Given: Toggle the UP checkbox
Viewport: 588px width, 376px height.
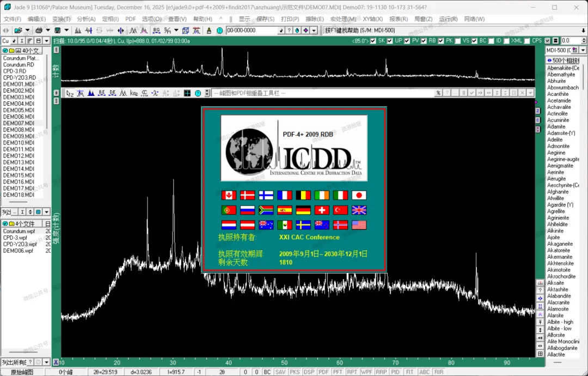Looking at the screenshot, I should tap(390, 40).
